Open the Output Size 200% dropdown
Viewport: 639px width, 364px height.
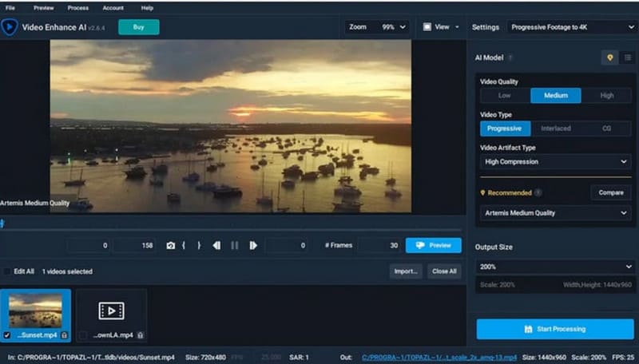pyautogui.click(x=555, y=267)
